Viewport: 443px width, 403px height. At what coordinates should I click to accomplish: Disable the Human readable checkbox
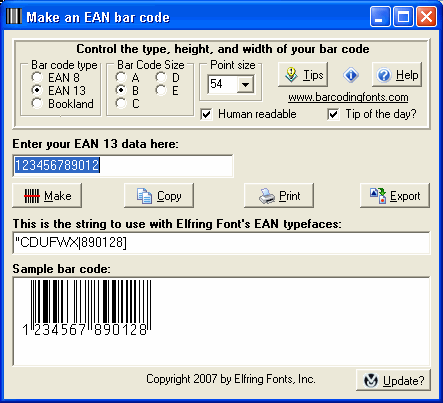click(x=206, y=114)
